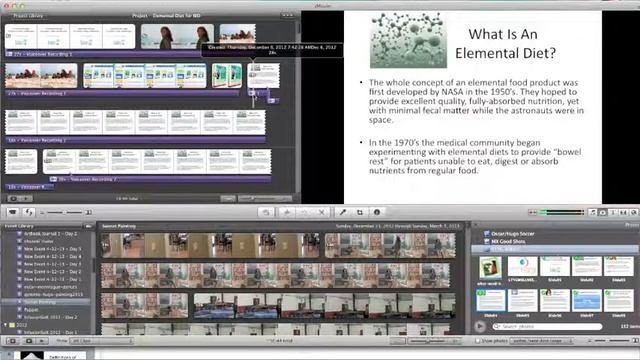This screenshot has height=360, width=640.
Task: Open the maps and backgrounds browser
Action: click(x=633, y=212)
